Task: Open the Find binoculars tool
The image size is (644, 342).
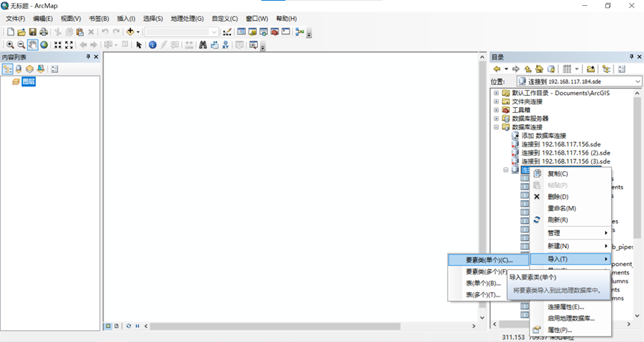Action: coord(203,45)
